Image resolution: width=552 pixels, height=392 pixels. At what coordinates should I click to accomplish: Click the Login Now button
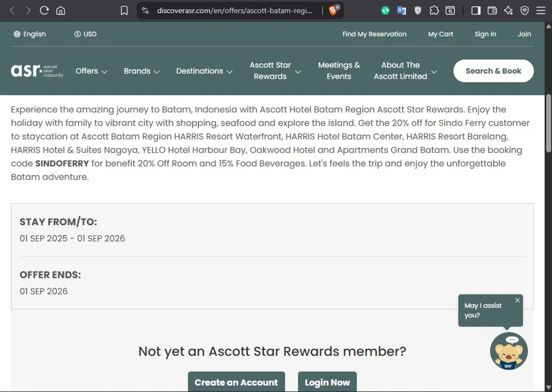pyautogui.click(x=327, y=382)
